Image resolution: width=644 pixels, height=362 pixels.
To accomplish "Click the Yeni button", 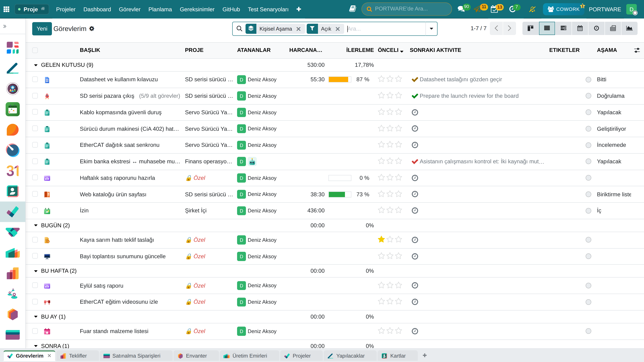I will click(x=42, y=29).
